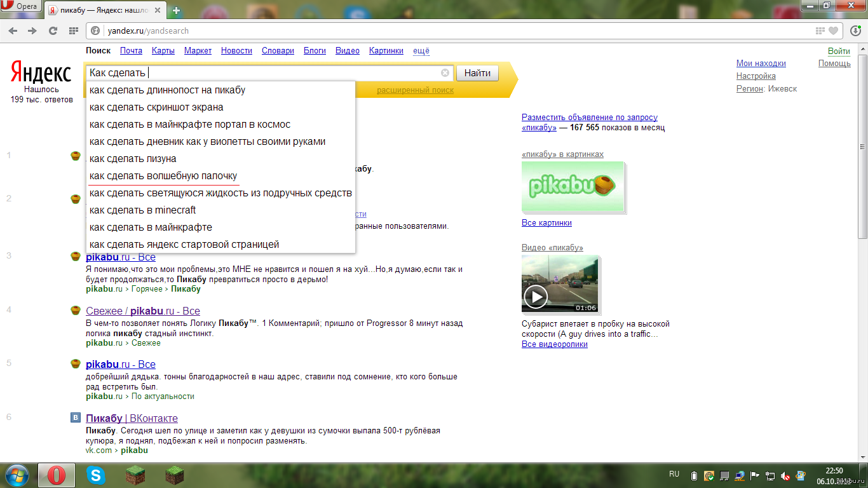The width and height of the screenshot is (868, 488).
Task: Choose suggestion как сделать в minecraft
Action: 220,210
